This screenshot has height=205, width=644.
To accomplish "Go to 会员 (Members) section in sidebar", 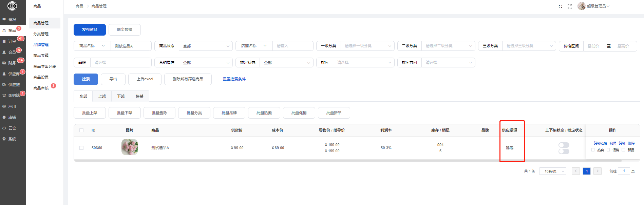I will click(12, 52).
